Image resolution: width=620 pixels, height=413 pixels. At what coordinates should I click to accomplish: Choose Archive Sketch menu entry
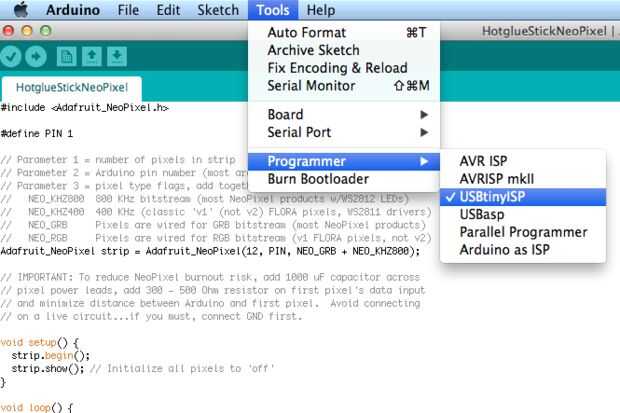click(344, 50)
